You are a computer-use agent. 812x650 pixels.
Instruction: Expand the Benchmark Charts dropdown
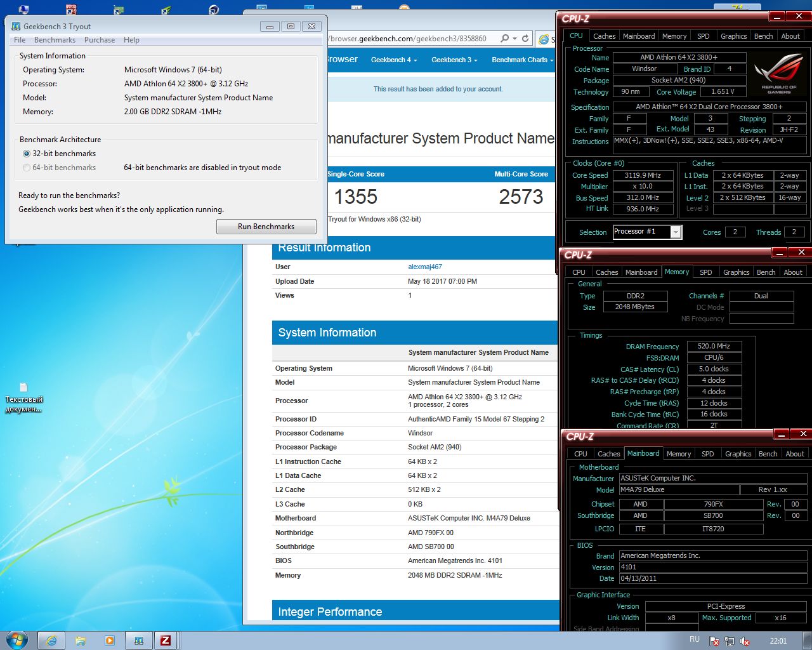point(523,60)
